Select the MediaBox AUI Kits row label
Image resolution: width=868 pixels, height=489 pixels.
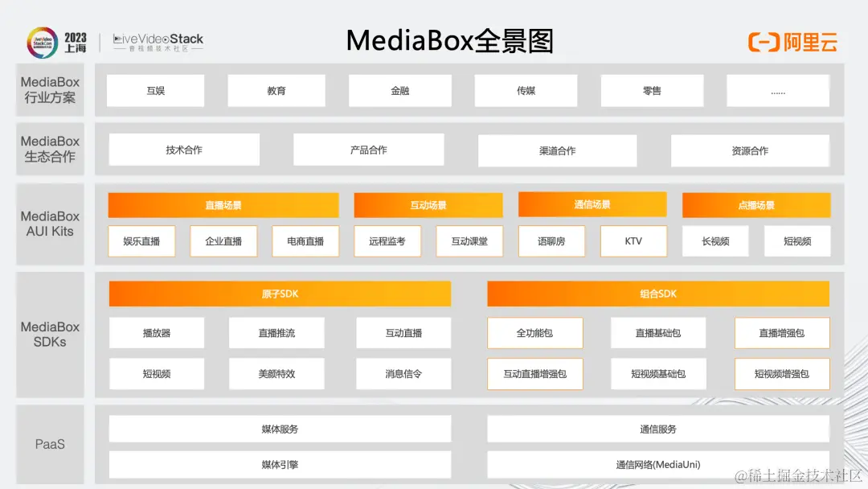pyautogui.click(x=50, y=224)
